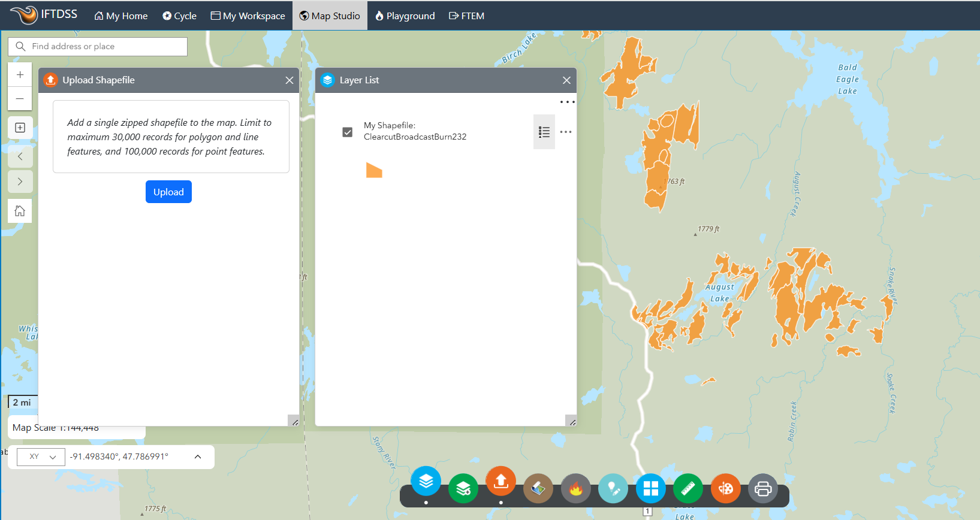Click the orange layer symbol swatch
Viewport: 980px width, 520px height.
[x=374, y=170]
